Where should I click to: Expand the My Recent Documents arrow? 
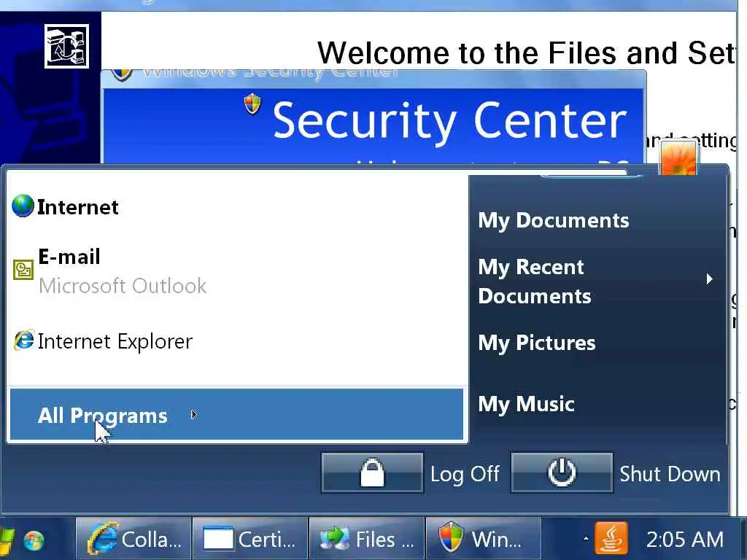tap(709, 279)
